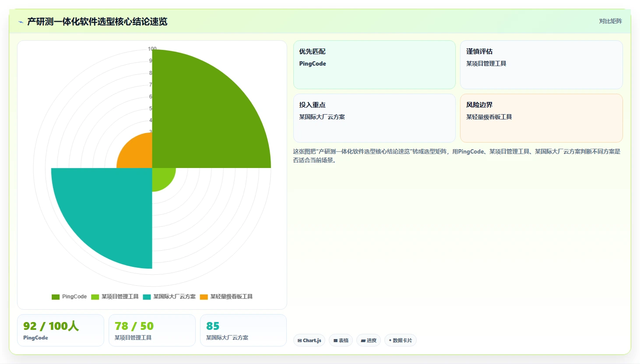Image resolution: width=640 pixels, height=364 pixels.
Task: Click the 92 / 100人 stat card
Action: (x=60, y=330)
